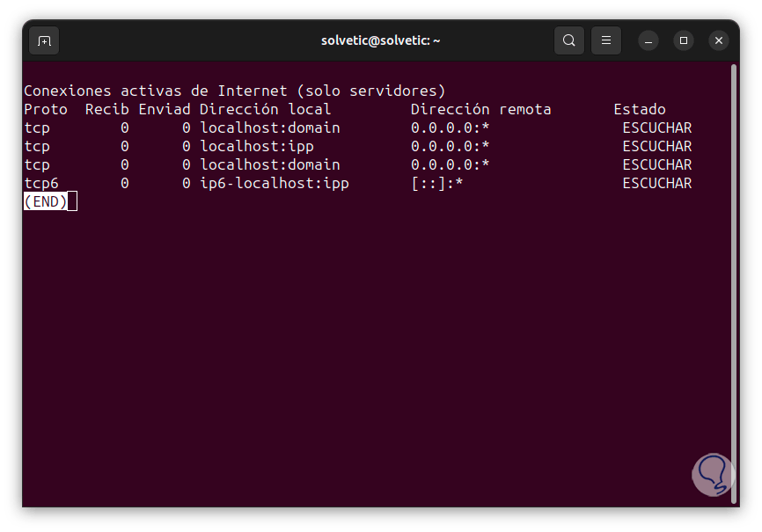Click the localhost:ipp address text
Viewport: 762px width, 532px height.
256,146
